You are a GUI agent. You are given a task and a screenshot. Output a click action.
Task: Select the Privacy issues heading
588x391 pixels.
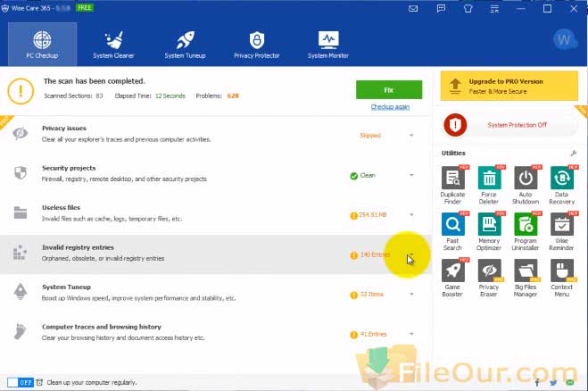(64, 129)
